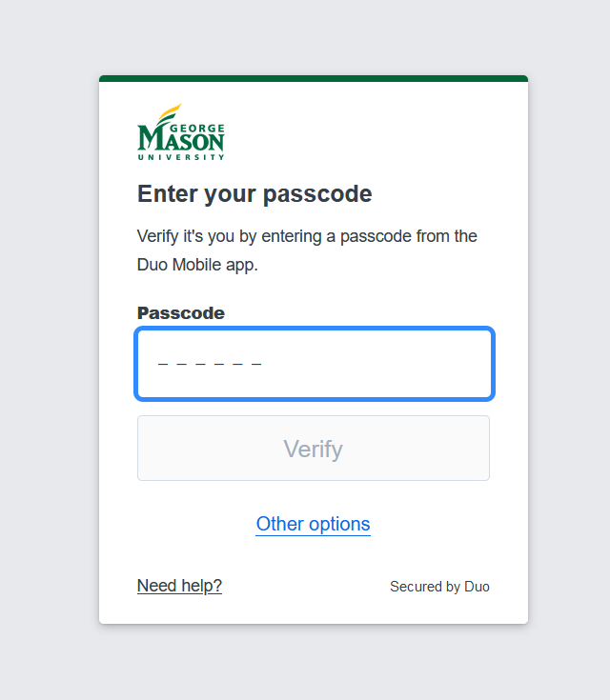
Task: Click the green bar atop the card
Action: click(x=314, y=78)
